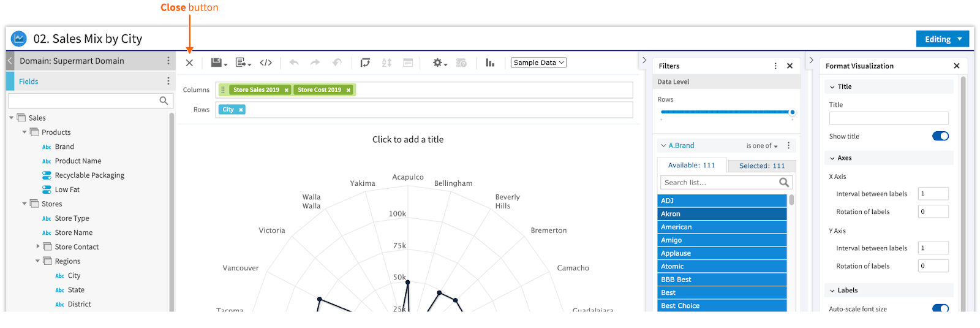Click X Axis Rotation of labels field
Viewport: 980px width, 328px height.
pyautogui.click(x=933, y=212)
